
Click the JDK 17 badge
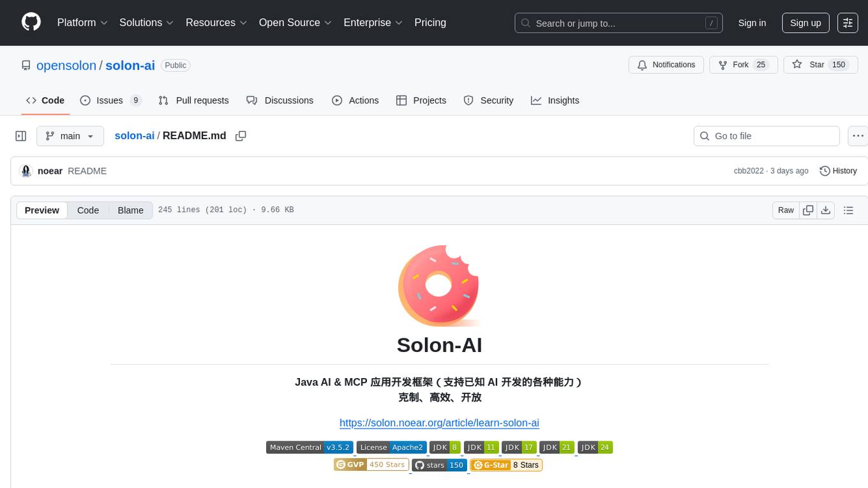pyautogui.click(x=519, y=447)
